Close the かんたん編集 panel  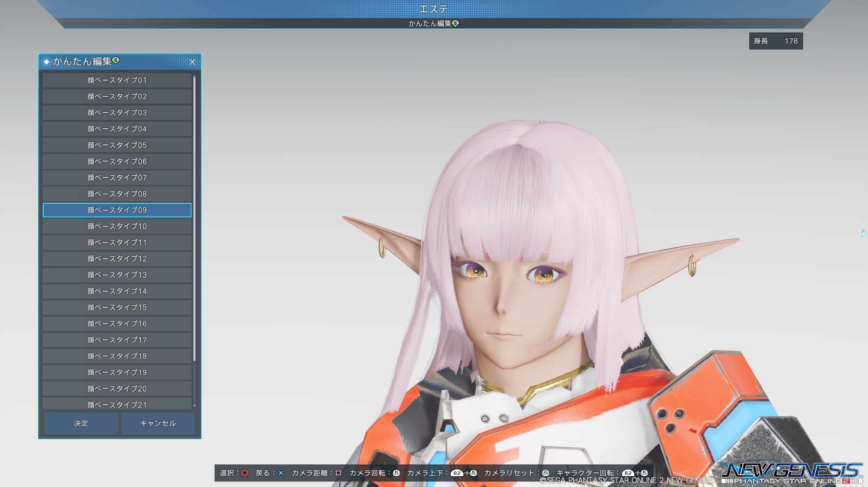coord(192,62)
